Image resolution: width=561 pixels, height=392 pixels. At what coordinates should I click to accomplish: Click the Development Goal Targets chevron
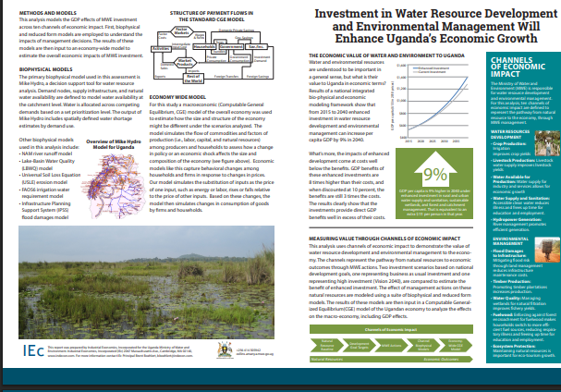pos(359,345)
